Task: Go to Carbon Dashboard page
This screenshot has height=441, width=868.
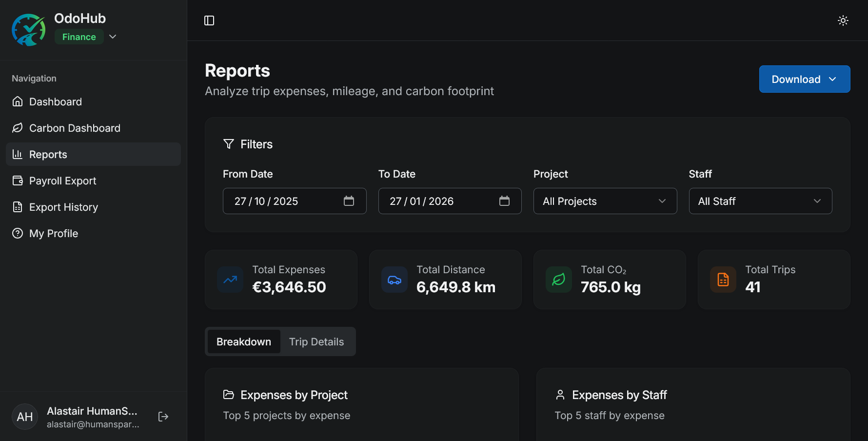Action: tap(75, 128)
